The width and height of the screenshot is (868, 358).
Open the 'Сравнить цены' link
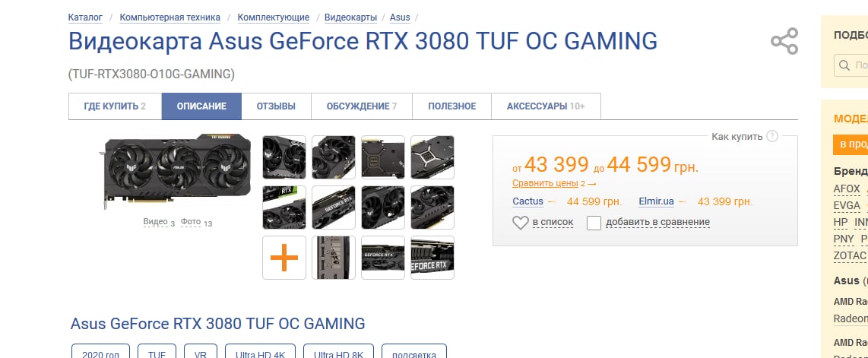(545, 183)
